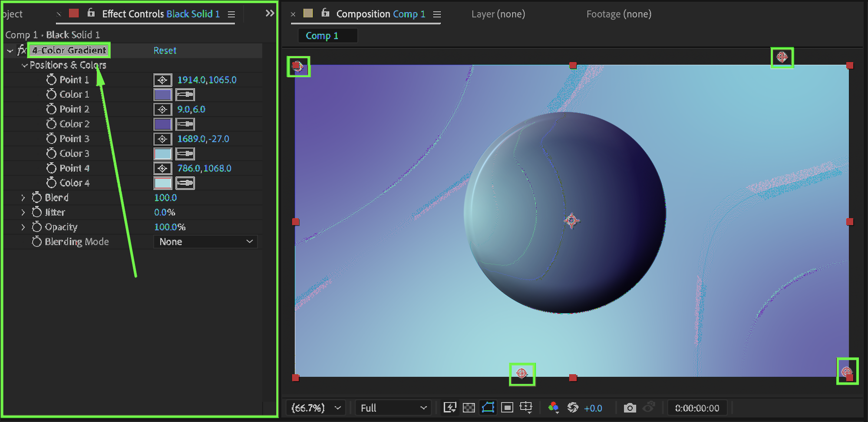Image resolution: width=868 pixels, height=422 pixels.
Task: Click the Color 1 swatch
Action: (163, 95)
